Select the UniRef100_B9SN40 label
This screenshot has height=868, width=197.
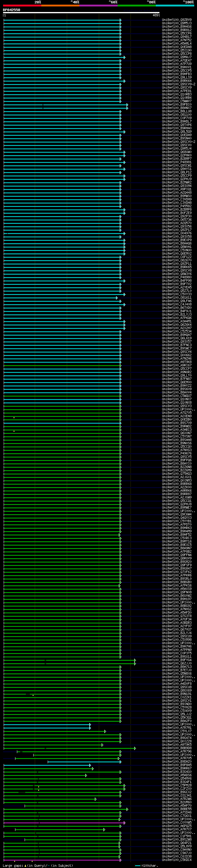click(x=177, y=139)
